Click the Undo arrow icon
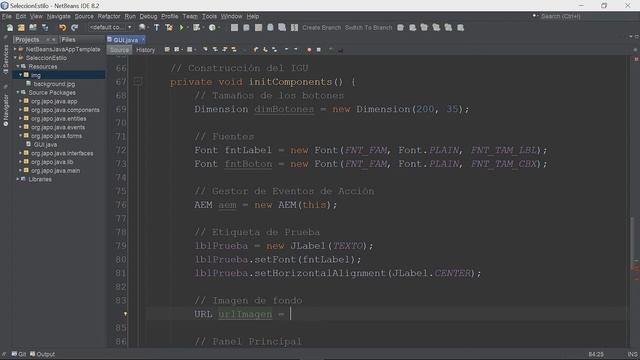640x360 pixels. [62, 28]
